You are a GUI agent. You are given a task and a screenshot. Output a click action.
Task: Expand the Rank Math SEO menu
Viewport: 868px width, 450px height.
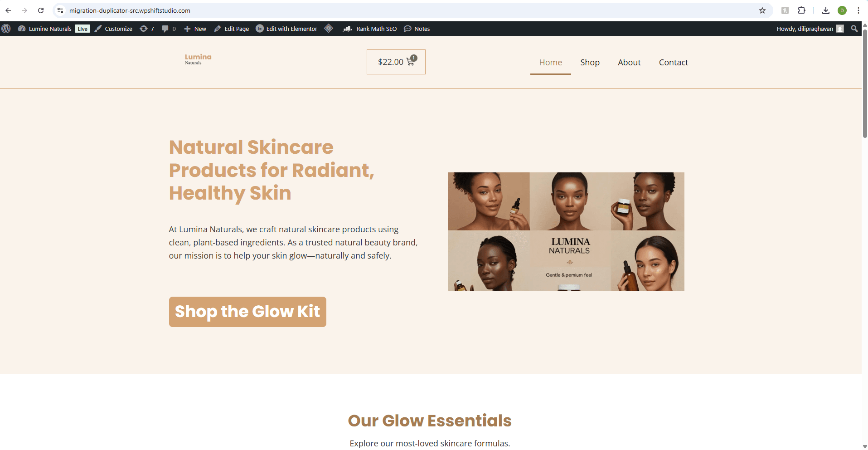coord(370,29)
